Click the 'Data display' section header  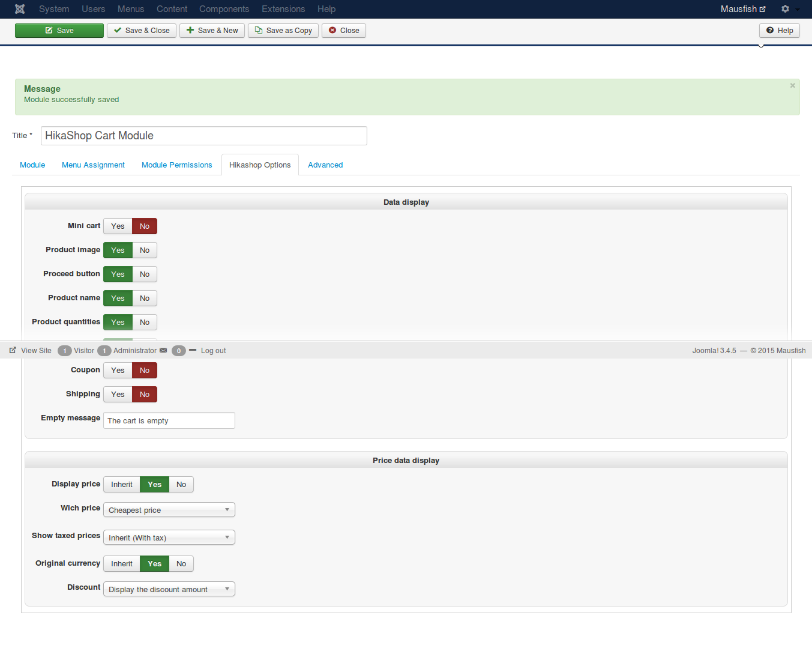(x=406, y=202)
